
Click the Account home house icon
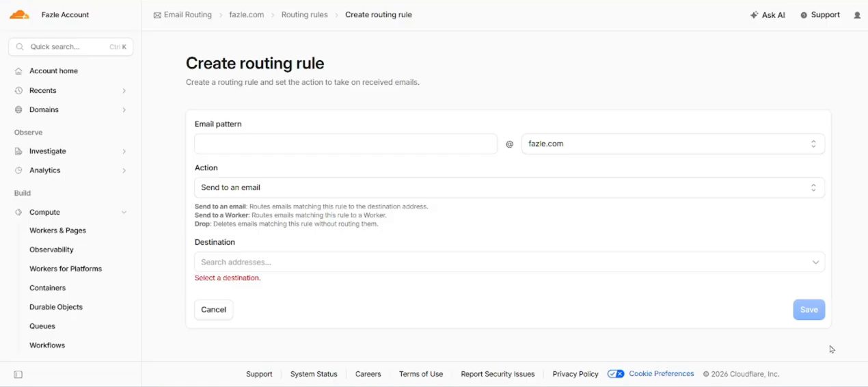point(18,71)
